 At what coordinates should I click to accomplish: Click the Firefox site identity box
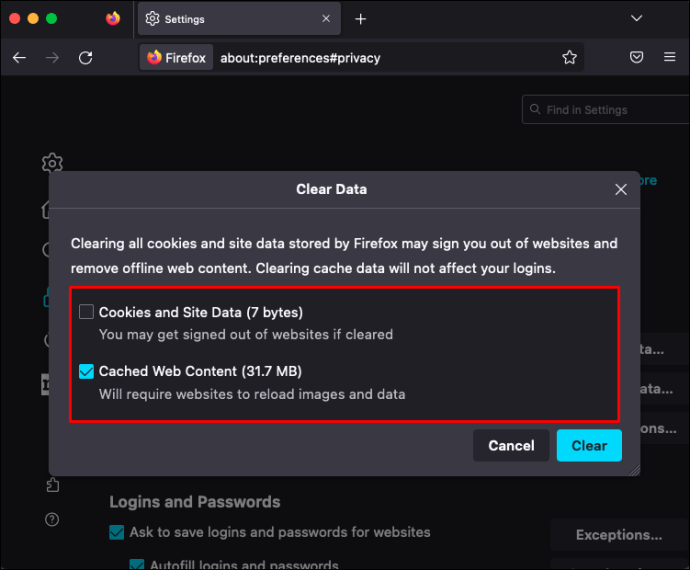click(176, 58)
